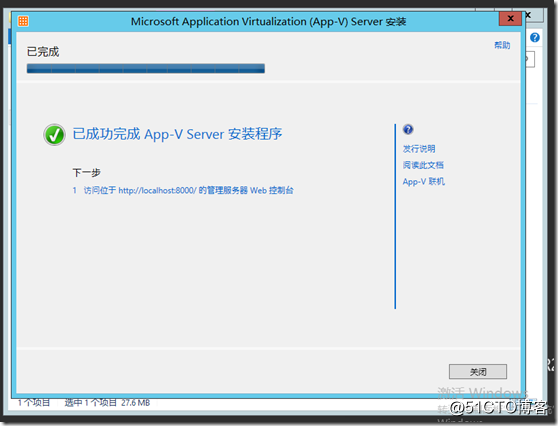The height and width of the screenshot is (426, 558).
Task: Click the 关闭 button to finish setup
Action: [x=478, y=372]
